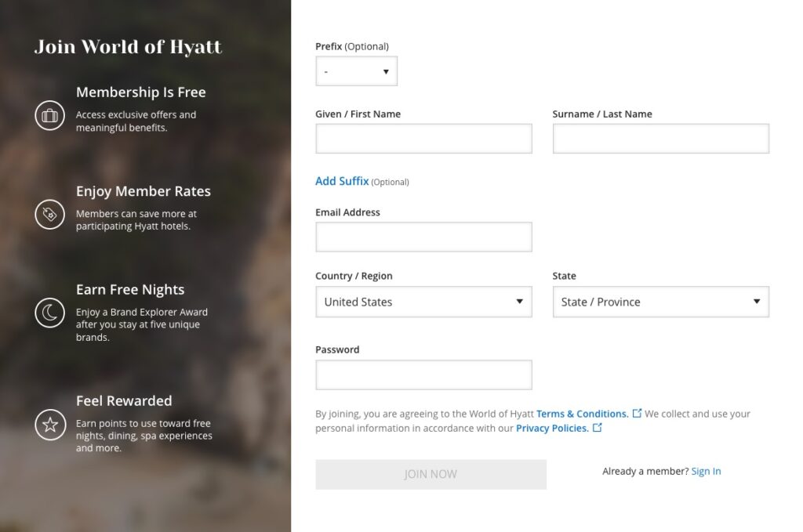Expand the Country / Region dropdown
The image size is (803, 532).
[x=423, y=302]
